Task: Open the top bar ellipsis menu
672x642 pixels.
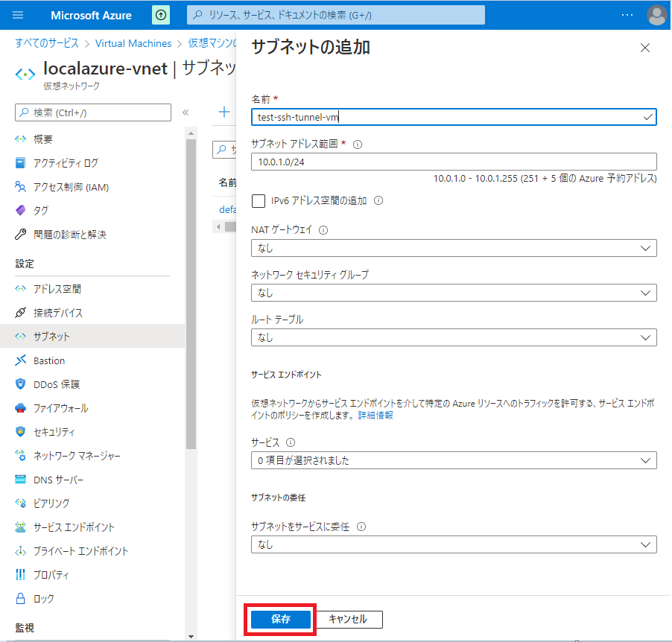Action: [627, 15]
